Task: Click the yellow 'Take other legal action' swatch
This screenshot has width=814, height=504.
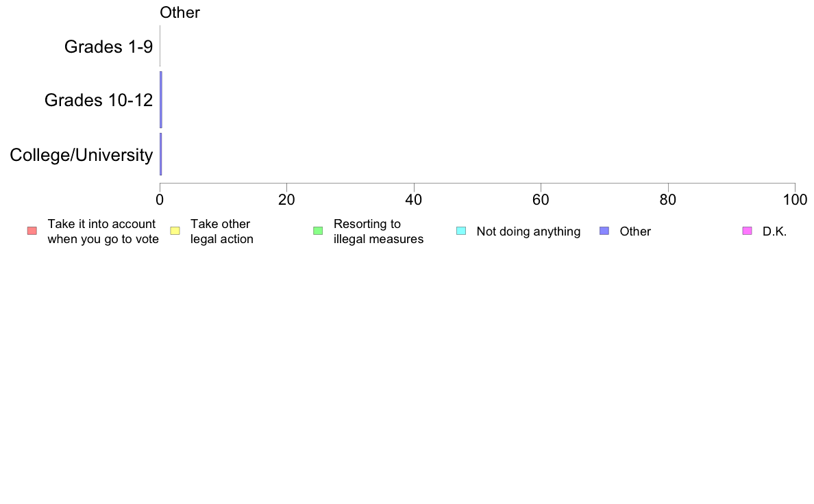Action: click(x=175, y=231)
